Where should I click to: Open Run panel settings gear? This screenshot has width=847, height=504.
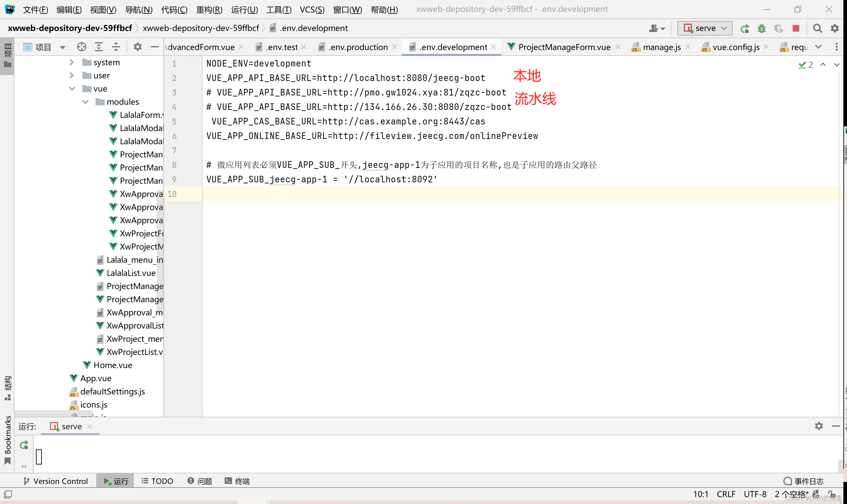819,426
